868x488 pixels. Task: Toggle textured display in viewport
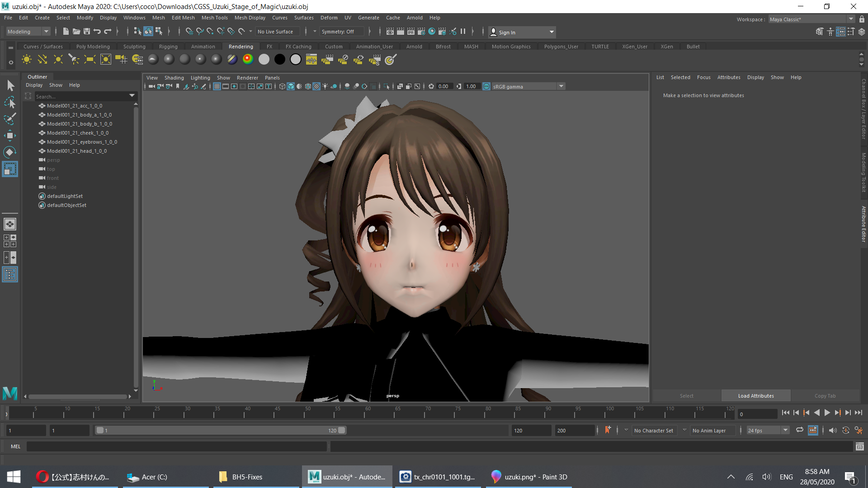[316, 86]
